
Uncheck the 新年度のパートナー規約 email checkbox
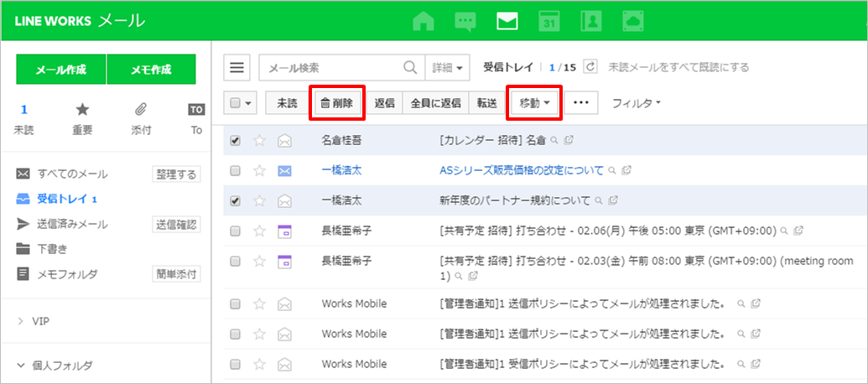236,201
